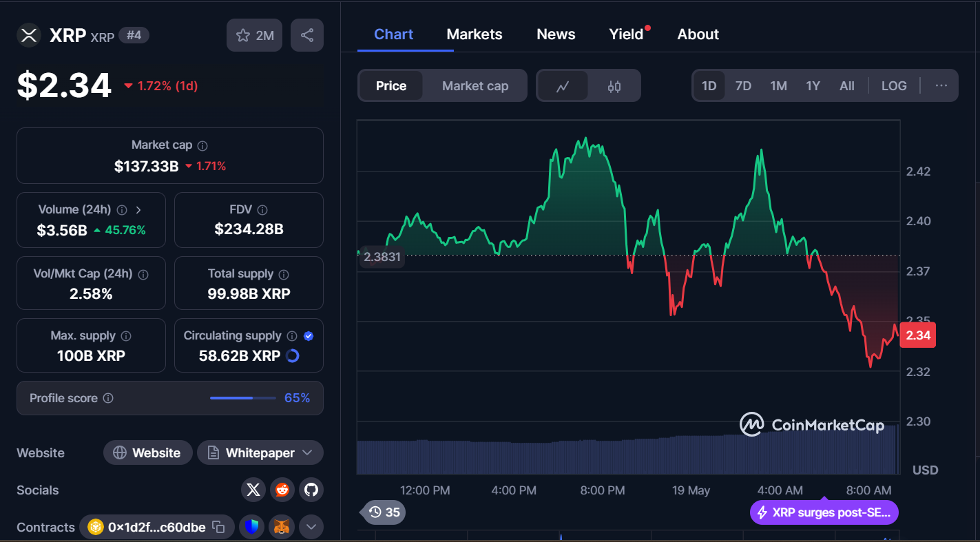Open the News tab
980x542 pixels.
[x=556, y=34]
